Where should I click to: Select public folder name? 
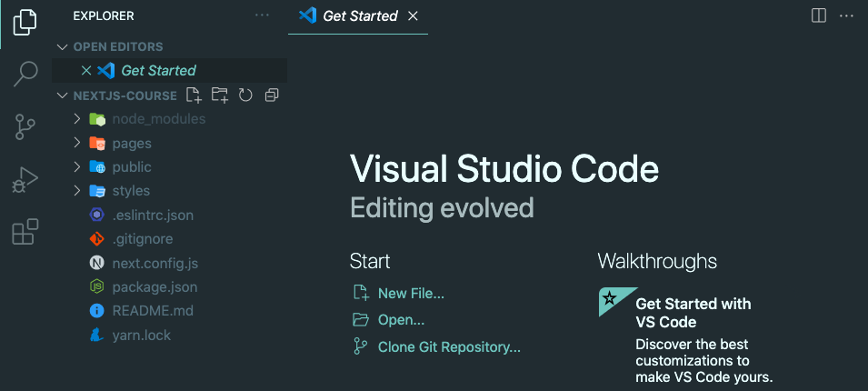[x=132, y=166]
